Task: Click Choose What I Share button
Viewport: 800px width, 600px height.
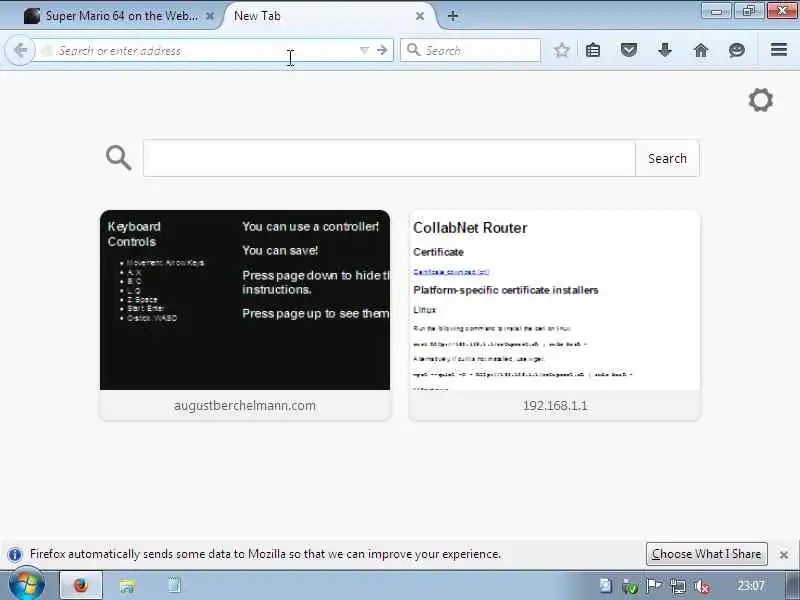Action: point(707,554)
